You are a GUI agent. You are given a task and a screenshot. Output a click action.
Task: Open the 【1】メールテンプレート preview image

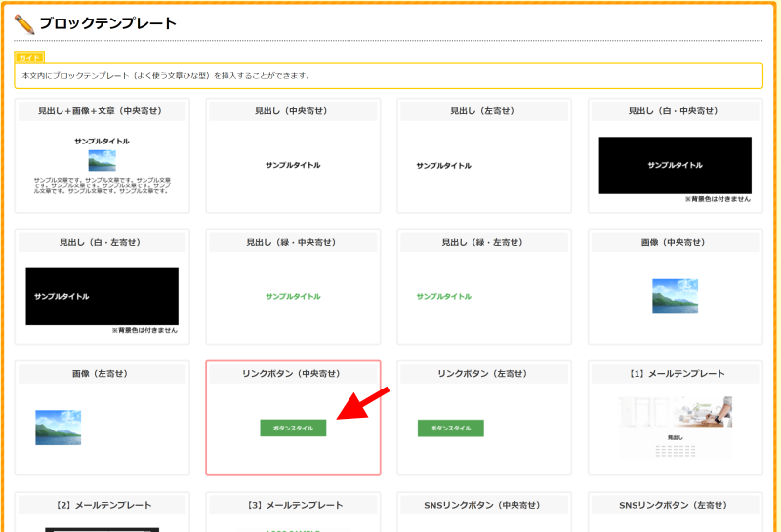(675, 428)
